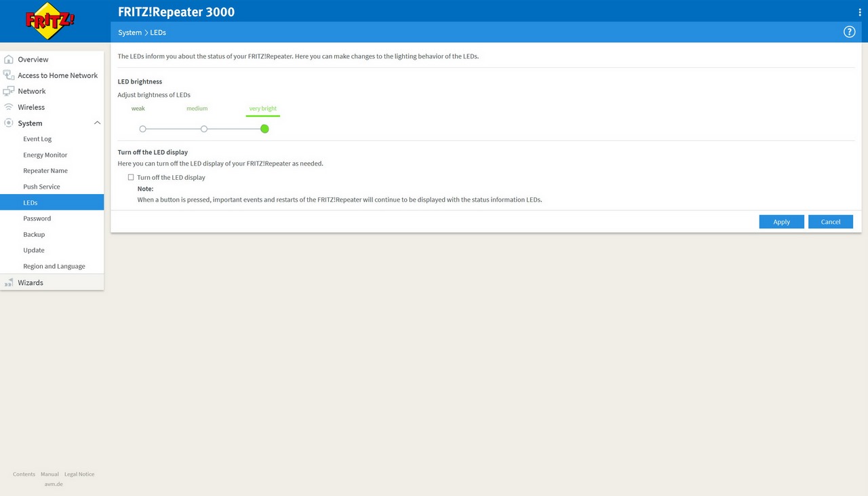Image resolution: width=868 pixels, height=496 pixels.
Task: Click the Network computers icon
Action: (x=9, y=91)
